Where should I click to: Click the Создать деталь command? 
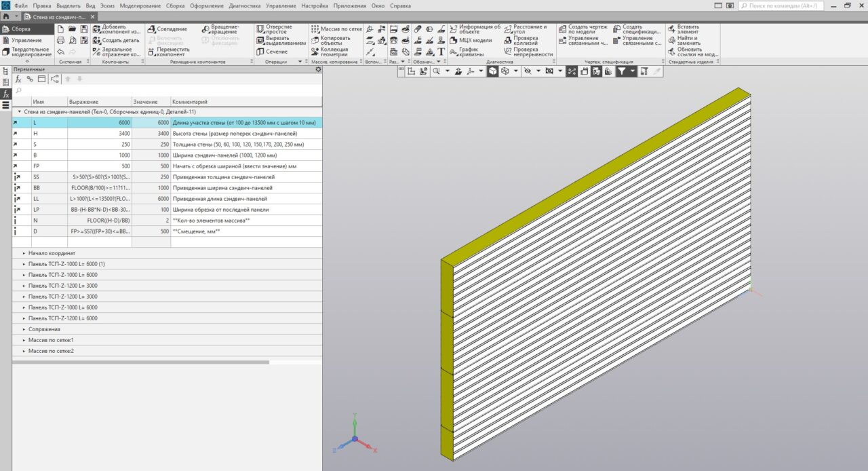pos(116,40)
